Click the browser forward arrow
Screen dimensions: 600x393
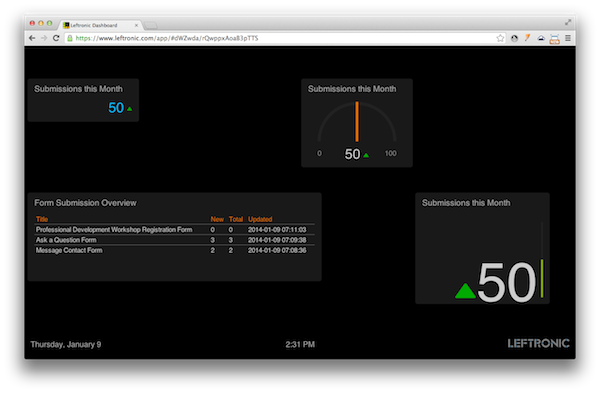point(44,38)
